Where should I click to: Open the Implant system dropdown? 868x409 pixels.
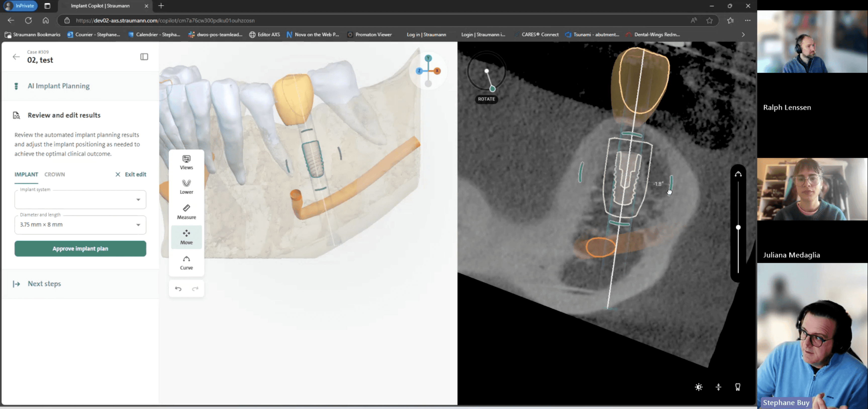[80, 200]
